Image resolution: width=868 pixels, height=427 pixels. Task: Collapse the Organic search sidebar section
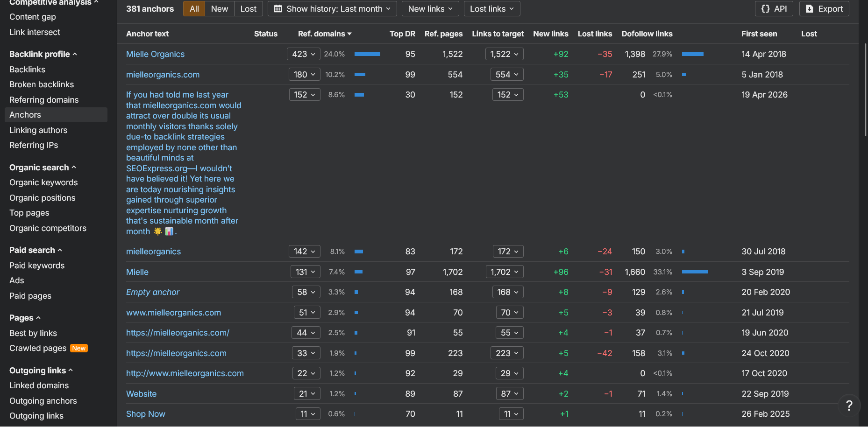tap(43, 168)
